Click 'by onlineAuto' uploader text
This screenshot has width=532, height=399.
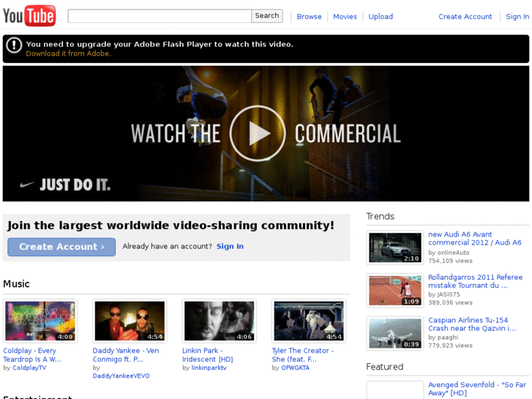[449, 253]
